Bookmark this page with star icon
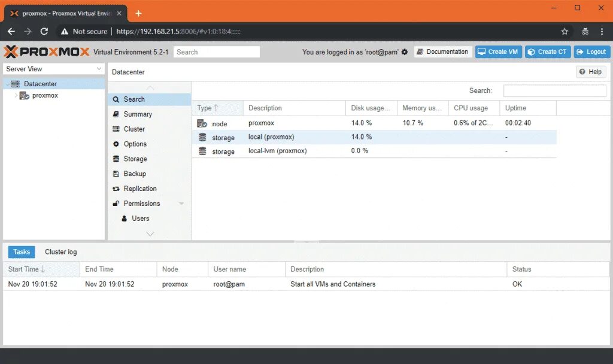613x364 pixels. tap(565, 31)
